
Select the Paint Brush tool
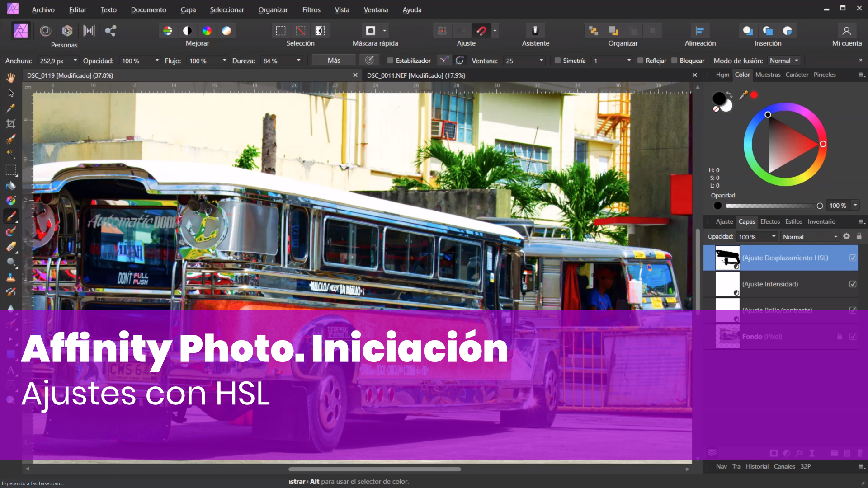tap(11, 216)
